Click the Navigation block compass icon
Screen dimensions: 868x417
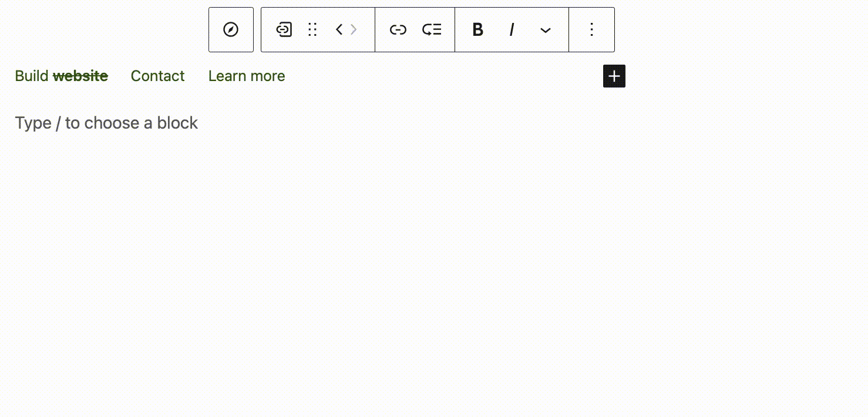(x=231, y=29)
